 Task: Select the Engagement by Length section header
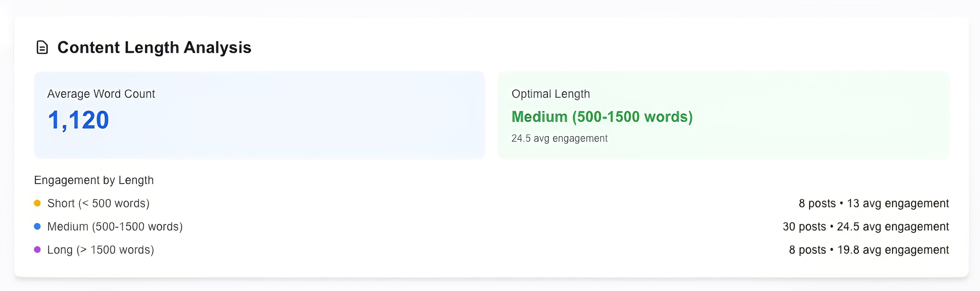click(x=94, y=180)
